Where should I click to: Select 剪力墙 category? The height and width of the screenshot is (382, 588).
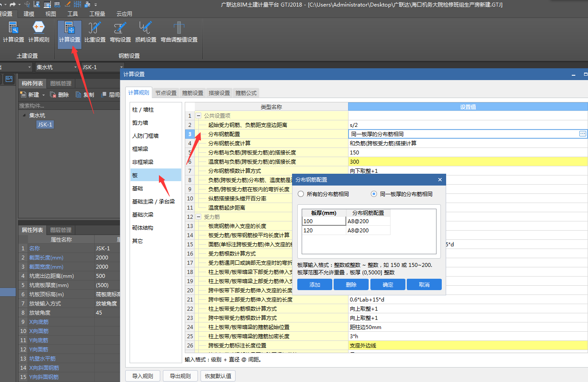coord(156,123)
